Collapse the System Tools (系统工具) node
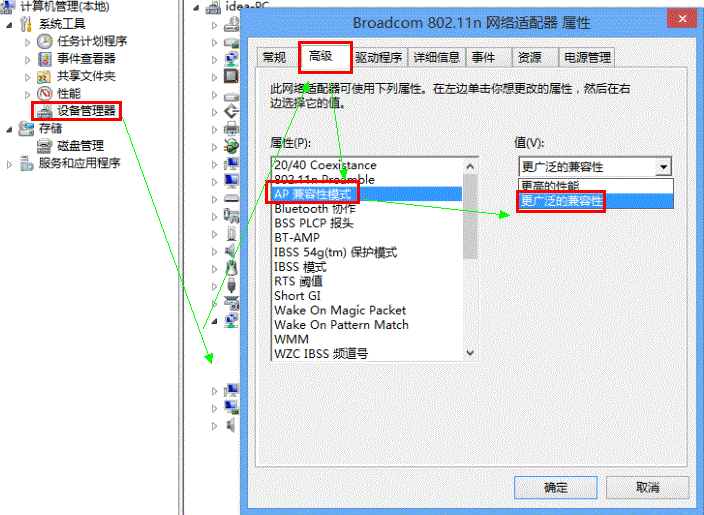704x515 pixels. click(9, 25)
